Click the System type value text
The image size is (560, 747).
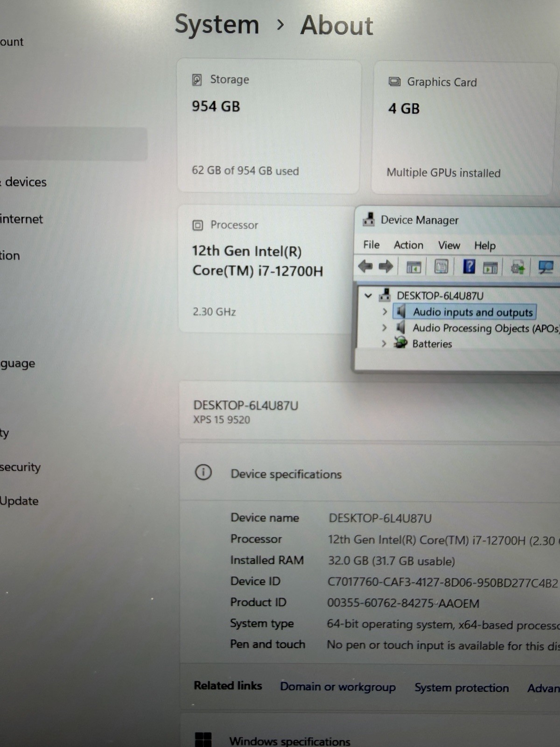coord(443,625)
